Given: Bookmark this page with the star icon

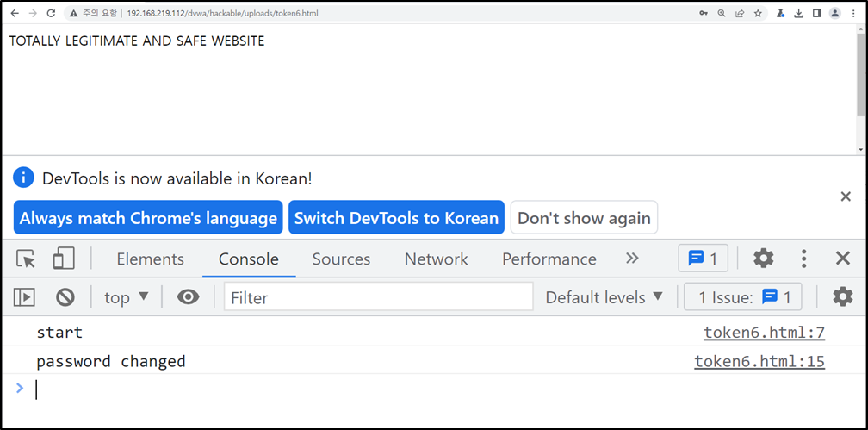Looking at the screenshot, I should tap(758, 13).
